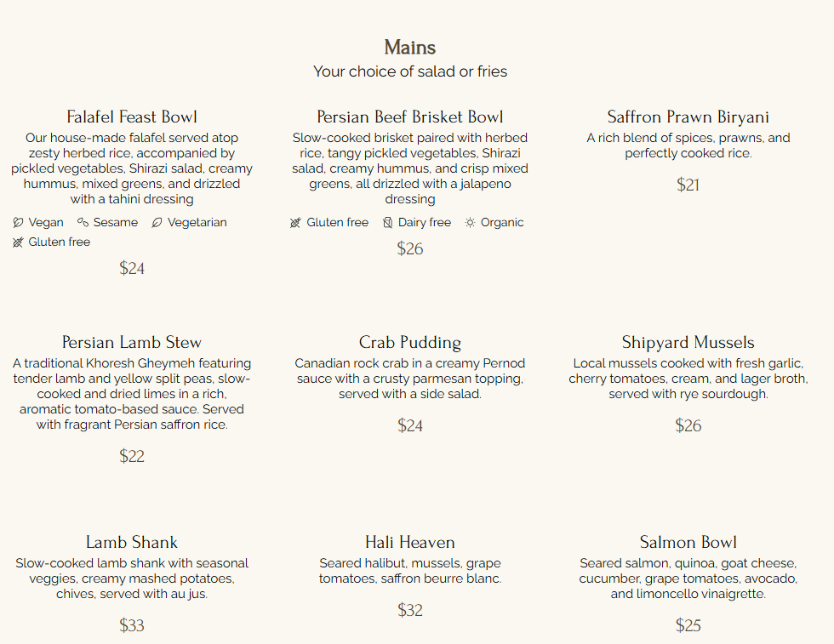The width and height of the screenshot is (834, 644).
Task: Click the $33 Lamb Shank price
Action: coord(132,624)
